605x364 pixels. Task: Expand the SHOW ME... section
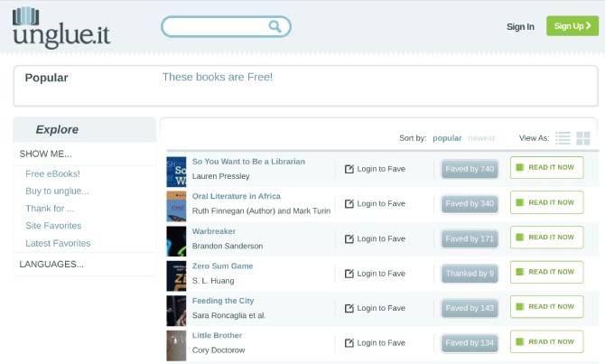pyautogui.click(x=45, y=154)
